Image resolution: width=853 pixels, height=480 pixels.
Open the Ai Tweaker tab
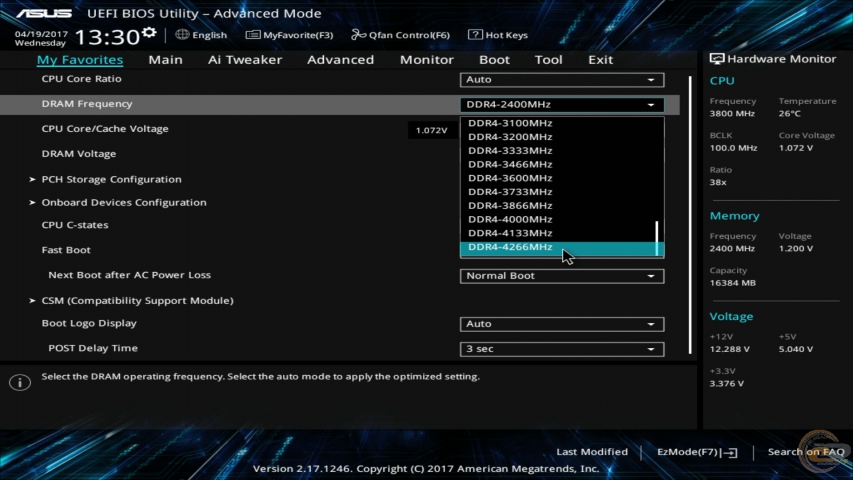[x=245, y=60]
